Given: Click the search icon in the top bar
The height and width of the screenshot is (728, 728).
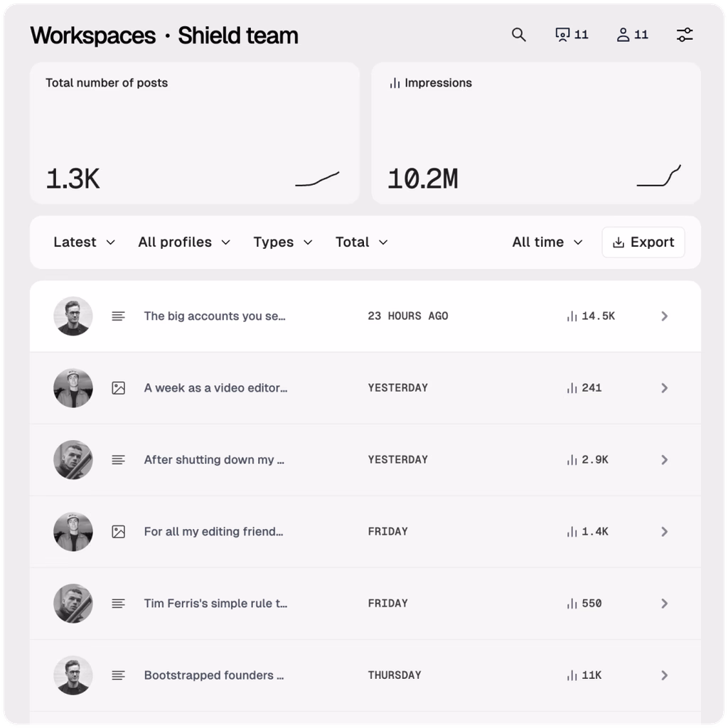Looking at the screenshot, I should coord(518,34).
